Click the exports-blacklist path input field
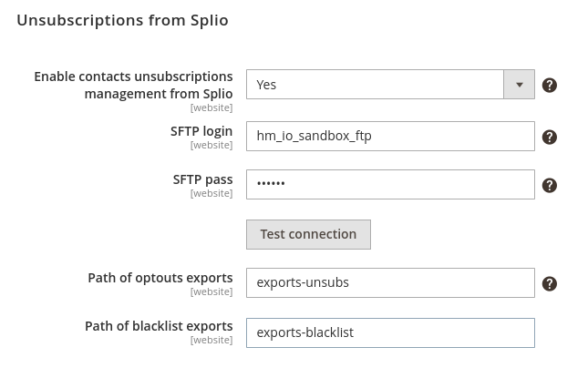588x368 pixels. click(x=389, y=332)
